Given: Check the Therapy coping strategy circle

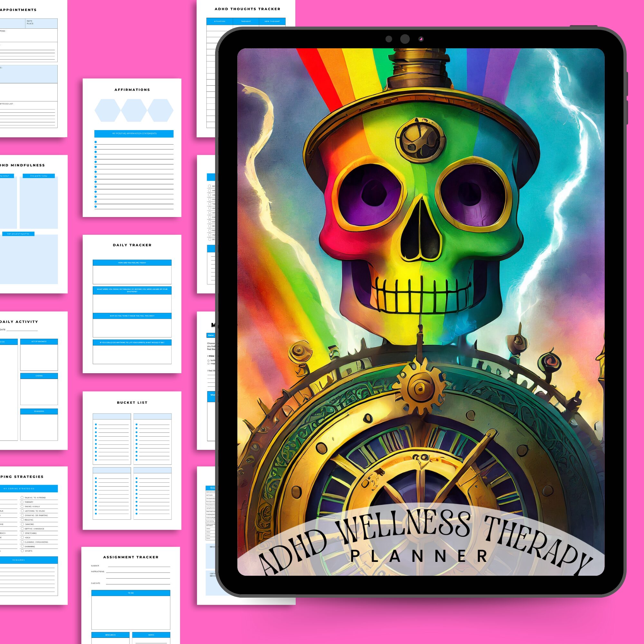Looking at the screenshot, I should [x=22, y=502].
